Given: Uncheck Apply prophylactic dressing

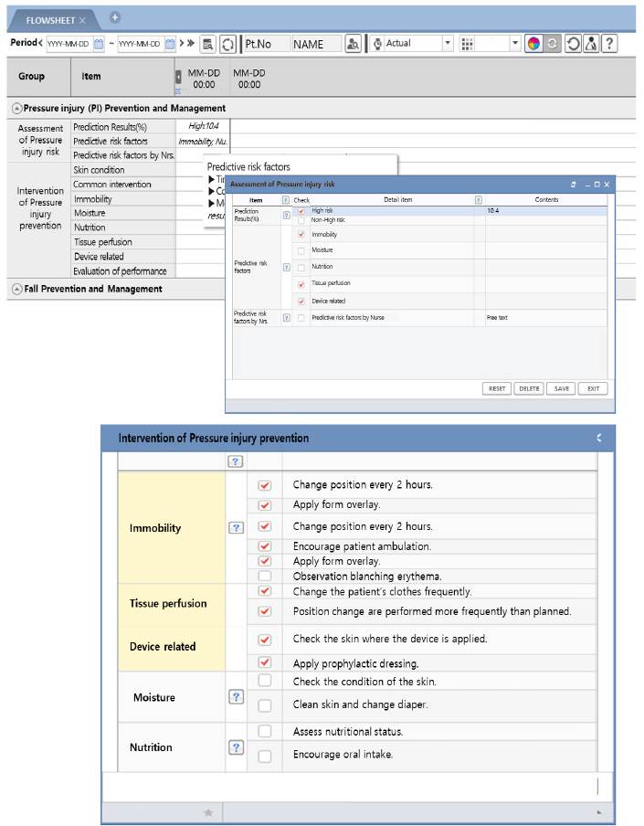Looking at the screenshot, I should pyautogui.click(x=265, y=662).
